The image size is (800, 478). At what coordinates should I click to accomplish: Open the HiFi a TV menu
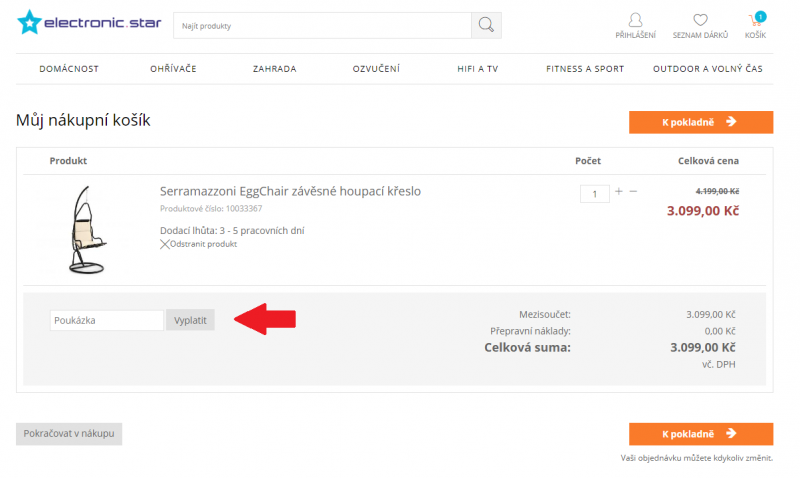(478, 69)
